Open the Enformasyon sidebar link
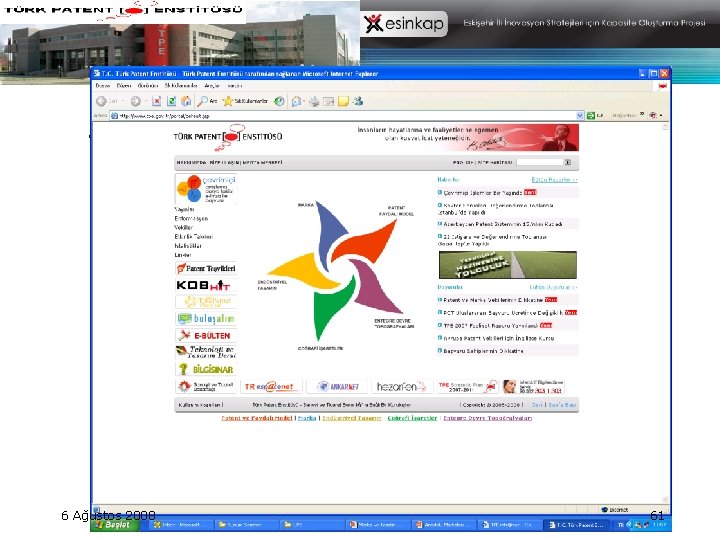 [x=191, y=219]
